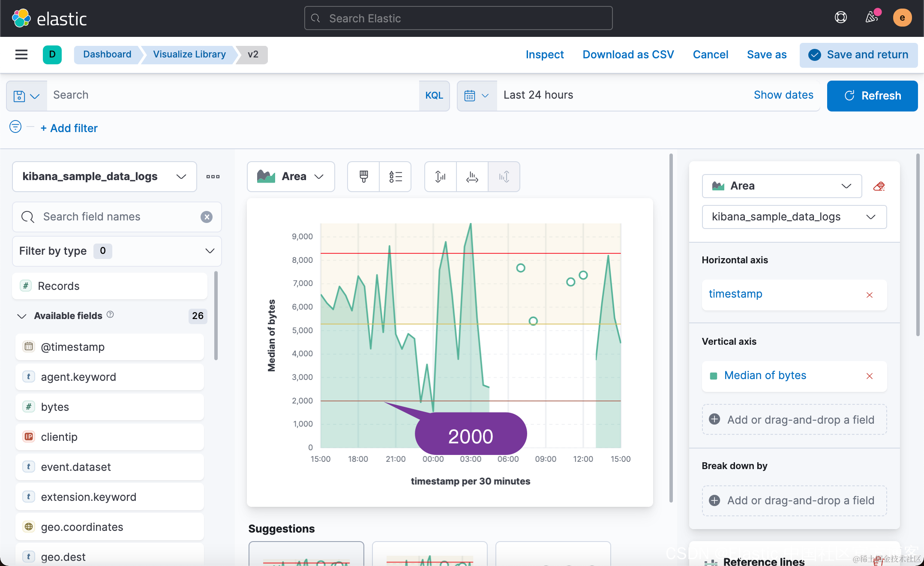Open the newsfeed celebration icon

(x=871, y=18)
